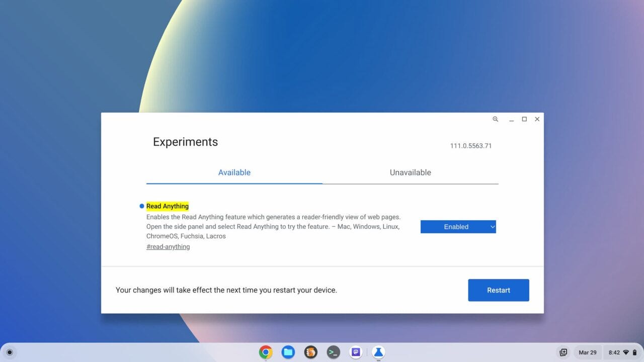Open the Mastodon app icon
This screenshot has height=362, width=644.
[x=356, y=352]
